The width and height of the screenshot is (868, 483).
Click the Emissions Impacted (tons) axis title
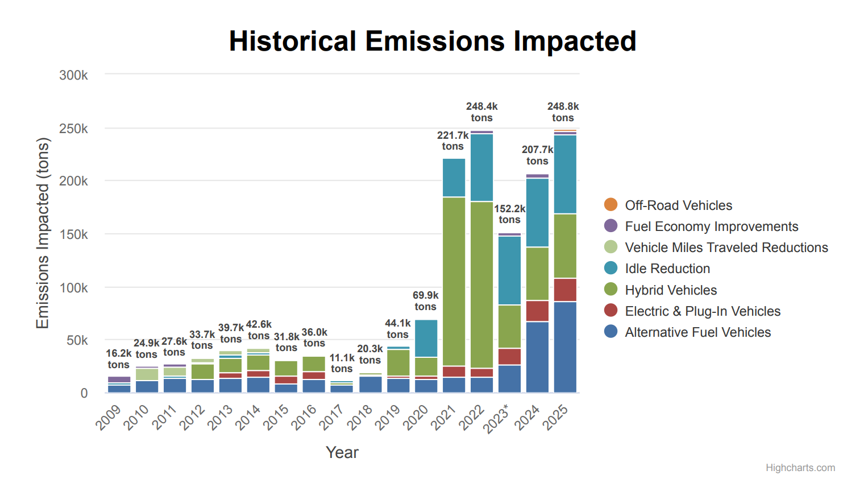click(x=43, y=233)
